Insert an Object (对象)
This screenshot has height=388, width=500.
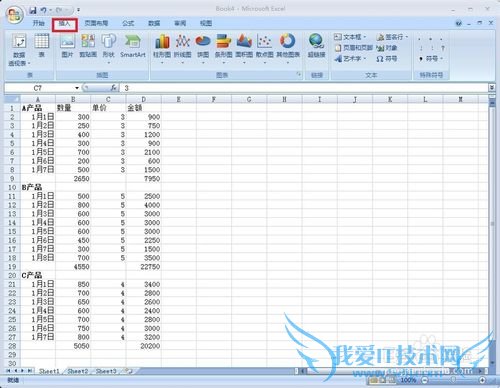[387, 48]
